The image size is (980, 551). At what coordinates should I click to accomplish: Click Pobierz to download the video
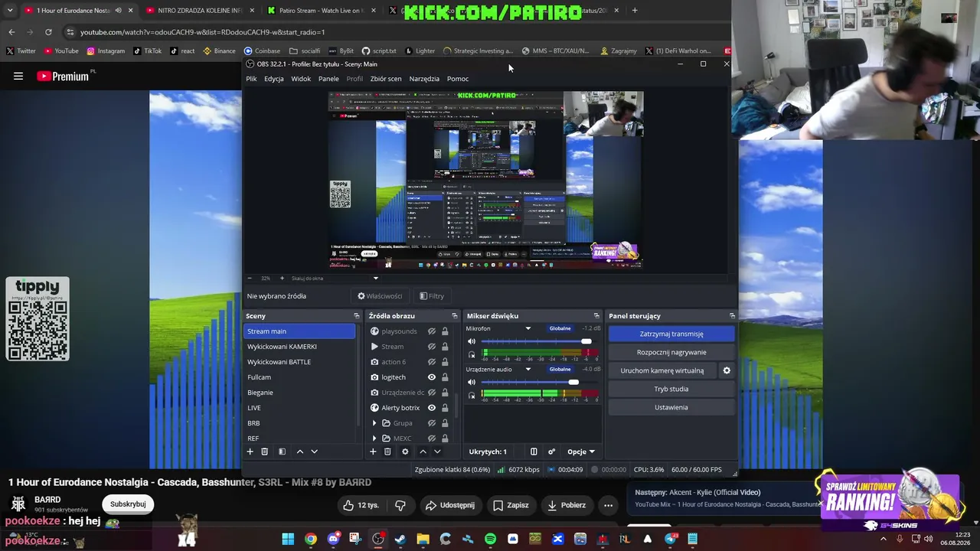coord(567,505)
